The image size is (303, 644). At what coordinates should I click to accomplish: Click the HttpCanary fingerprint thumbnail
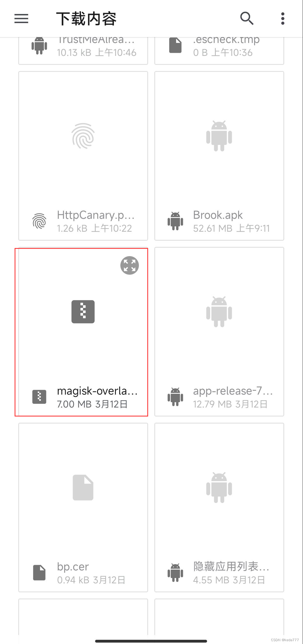[83, 136]
